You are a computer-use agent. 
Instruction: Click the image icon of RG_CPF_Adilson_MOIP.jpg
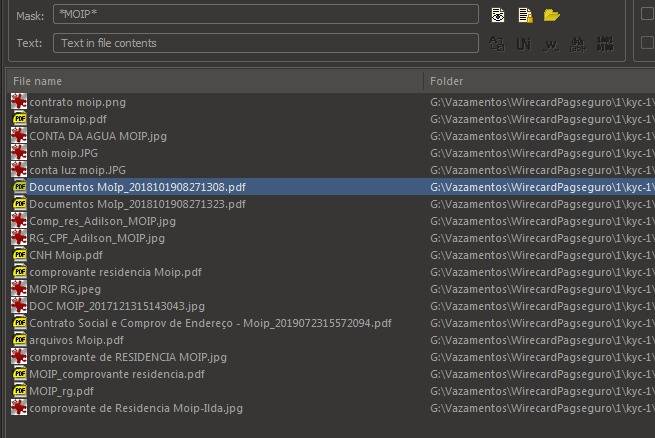click(19, 238)
